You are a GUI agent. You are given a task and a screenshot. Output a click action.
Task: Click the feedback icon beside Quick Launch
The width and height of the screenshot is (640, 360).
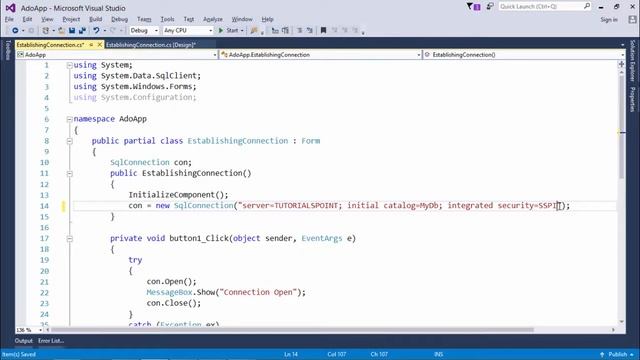click(490, 7)
